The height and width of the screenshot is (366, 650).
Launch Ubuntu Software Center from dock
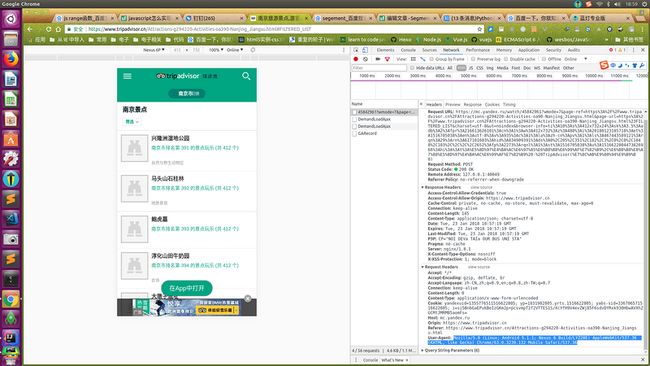click(x=11, y=139)
